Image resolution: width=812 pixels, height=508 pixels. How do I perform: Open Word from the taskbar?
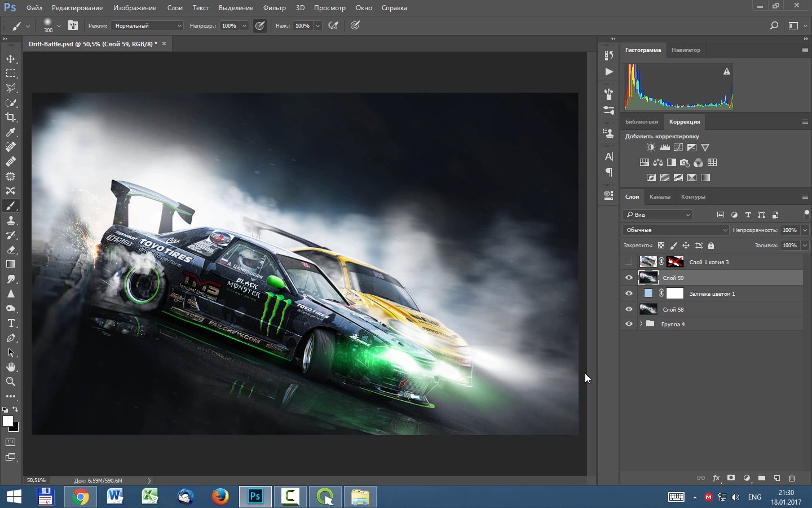(x=116, y=497)
